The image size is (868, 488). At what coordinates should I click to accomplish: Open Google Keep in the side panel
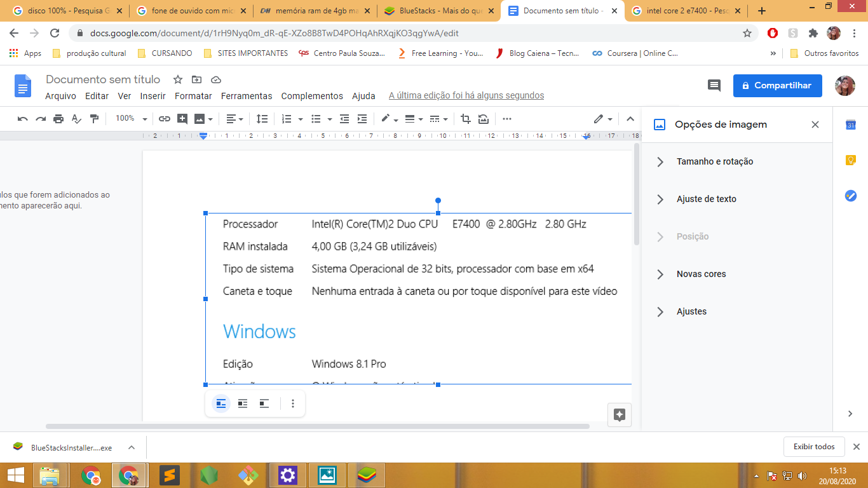point(851,160)
